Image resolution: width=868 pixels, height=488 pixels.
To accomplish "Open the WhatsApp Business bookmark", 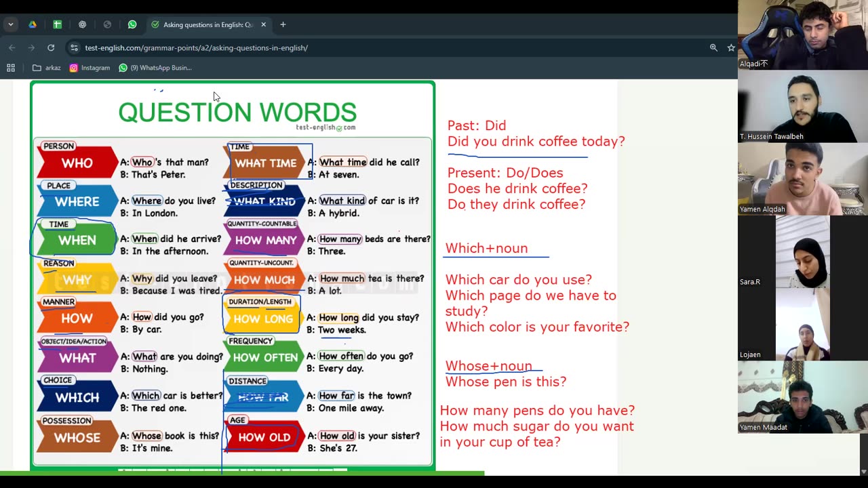I will pos(155,68).
